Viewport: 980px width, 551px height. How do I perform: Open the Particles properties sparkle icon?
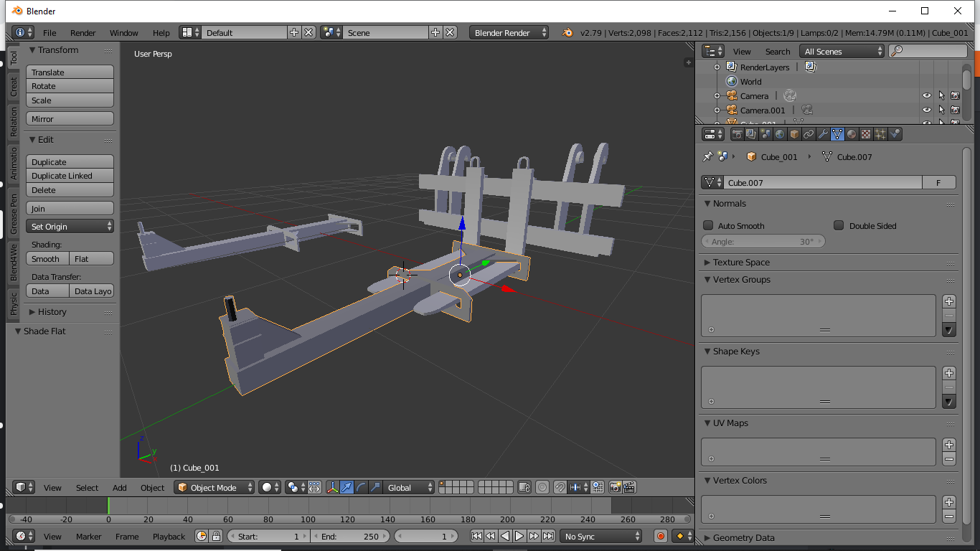[x=880, y=134]
